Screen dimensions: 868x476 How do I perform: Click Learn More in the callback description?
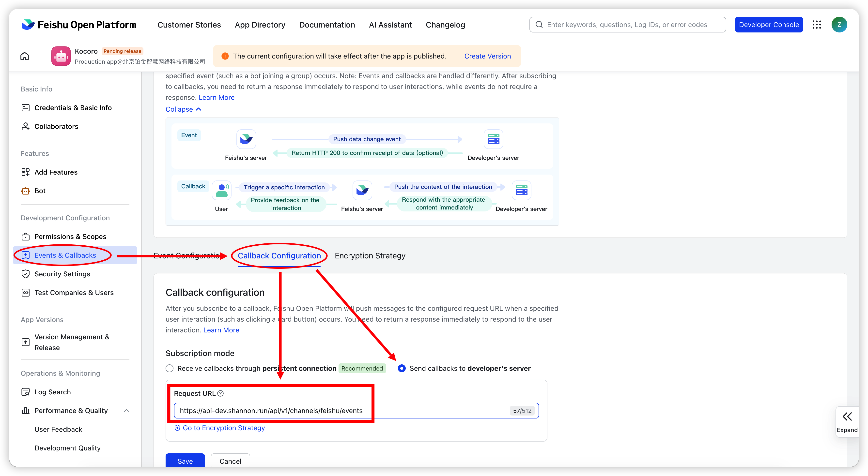pos(221,330)
